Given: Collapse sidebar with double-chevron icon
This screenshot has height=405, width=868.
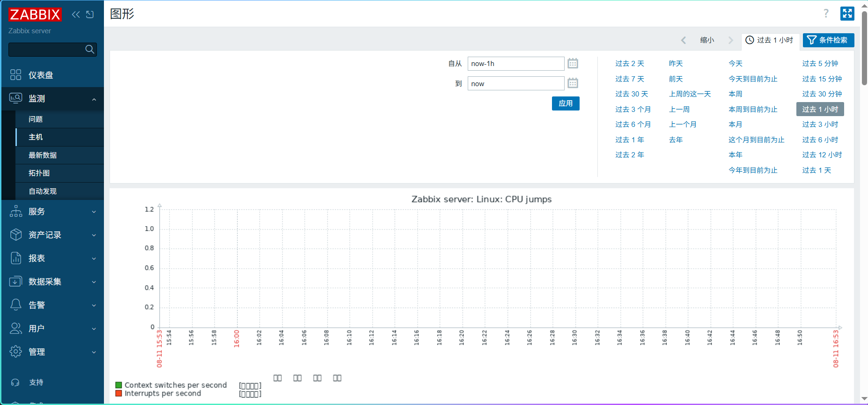Looking at the screenshot, I should coord(76,15).
